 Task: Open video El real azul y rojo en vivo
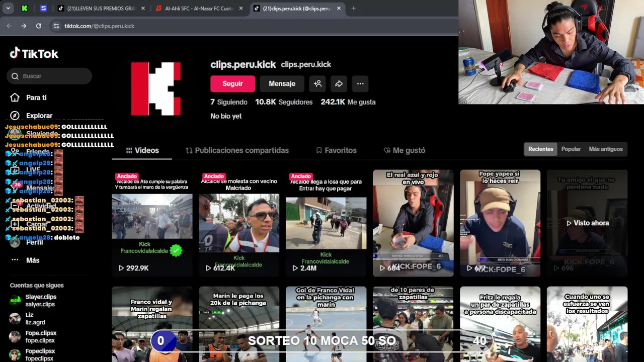pyautogui.click(x=413, y=223)
